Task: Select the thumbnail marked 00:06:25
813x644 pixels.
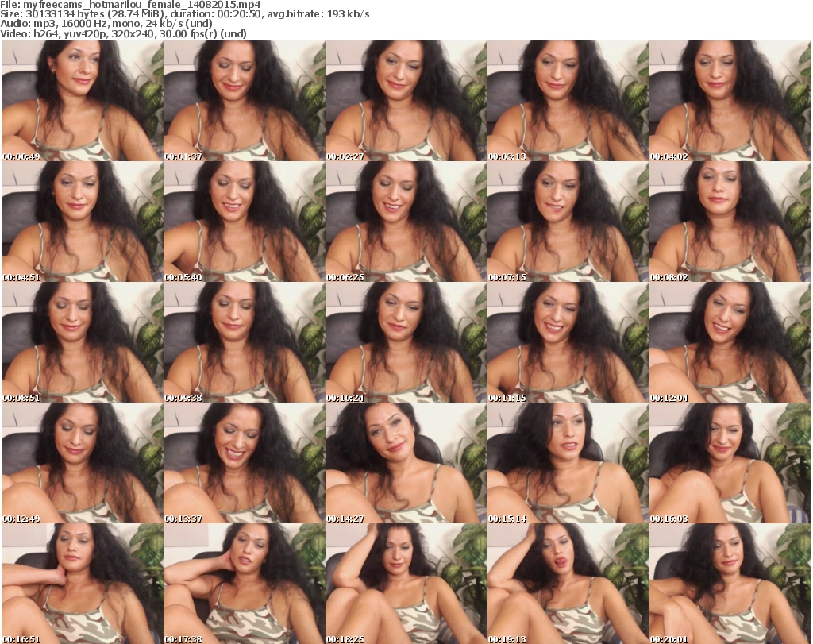Action: tap(406, 222)
